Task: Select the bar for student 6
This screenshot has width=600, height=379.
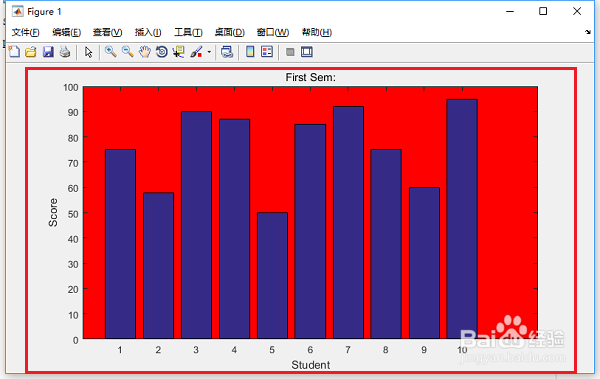Action: 310,231
